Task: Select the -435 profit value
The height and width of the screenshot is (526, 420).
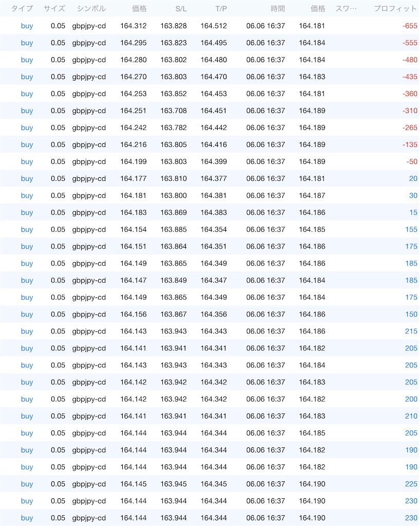Action: tap(410, 77)
